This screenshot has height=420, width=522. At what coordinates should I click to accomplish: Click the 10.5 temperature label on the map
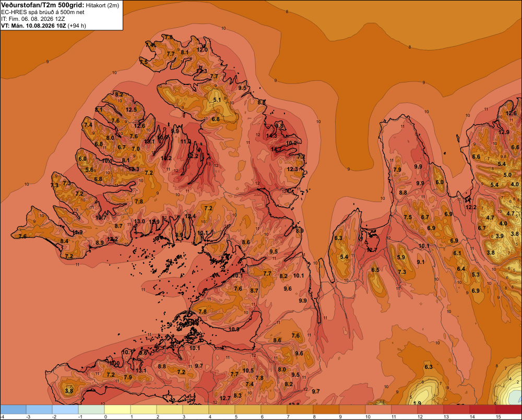tap(248, 370)
